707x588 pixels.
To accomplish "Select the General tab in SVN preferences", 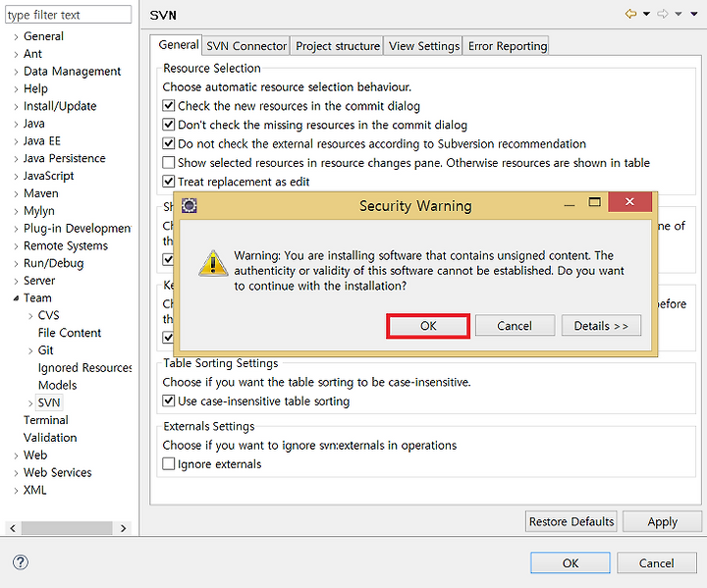I will (178, 44).
